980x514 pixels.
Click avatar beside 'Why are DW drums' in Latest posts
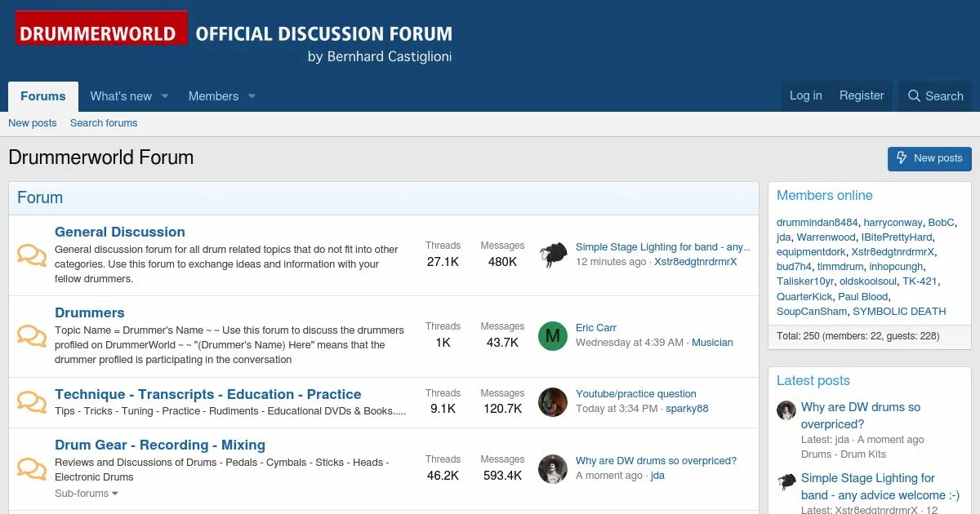tap(786, 410)
